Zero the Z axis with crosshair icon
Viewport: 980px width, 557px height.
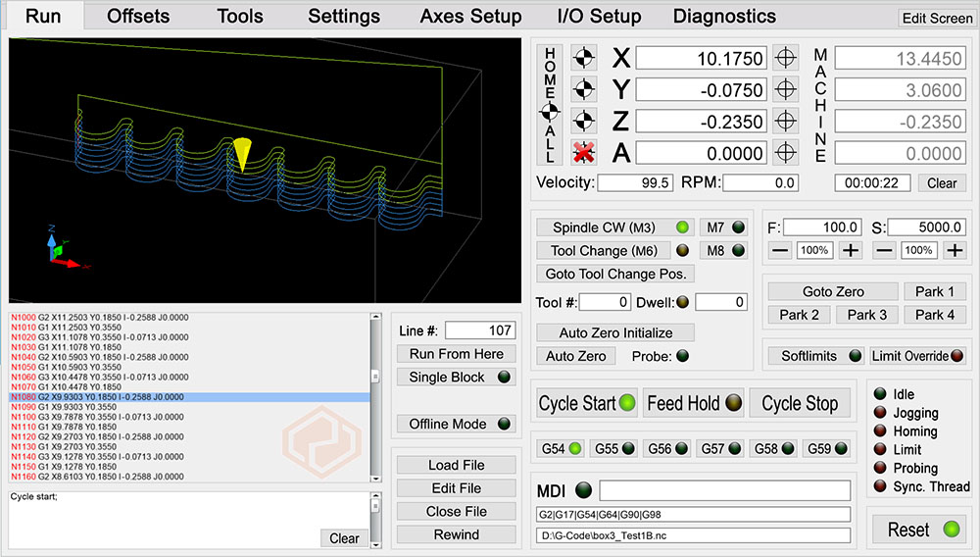(785, 122)
